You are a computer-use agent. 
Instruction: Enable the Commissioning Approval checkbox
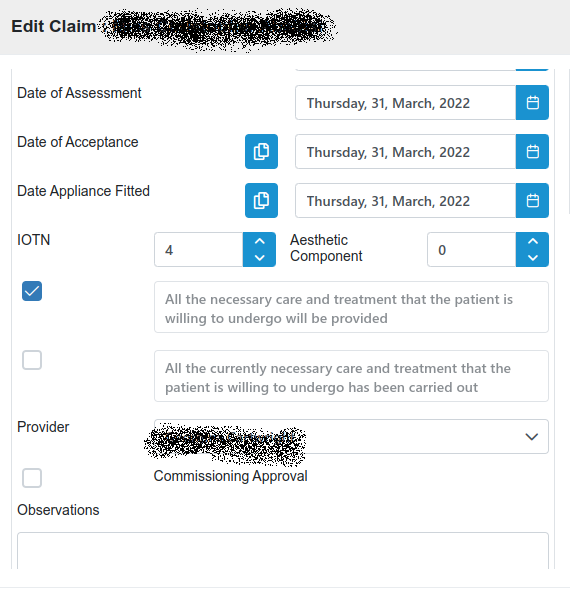pyautogui.click(x=32, y=478)
